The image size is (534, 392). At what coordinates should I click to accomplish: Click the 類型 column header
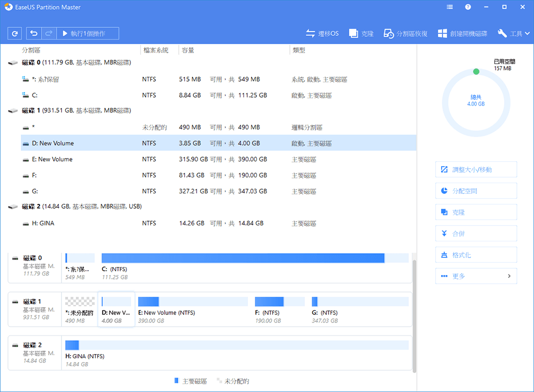click(x=299, y=50)
